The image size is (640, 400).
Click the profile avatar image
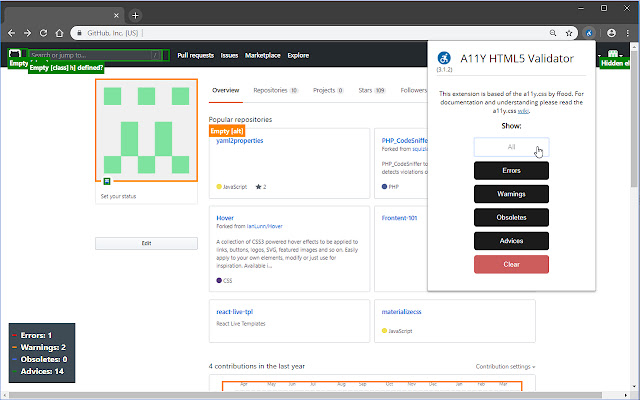147,130
